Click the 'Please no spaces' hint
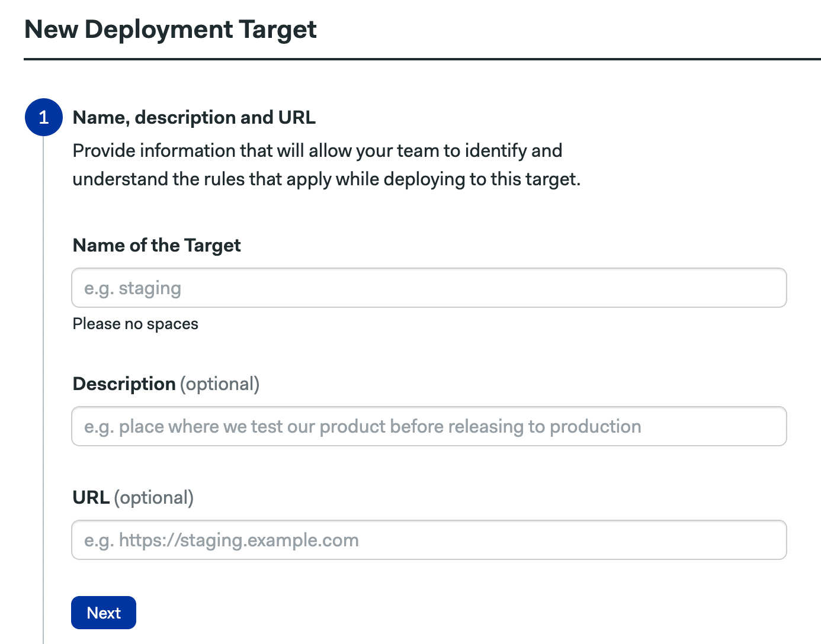Image resolution: width=821 pixels, height=644 pixels. point(135,324)
